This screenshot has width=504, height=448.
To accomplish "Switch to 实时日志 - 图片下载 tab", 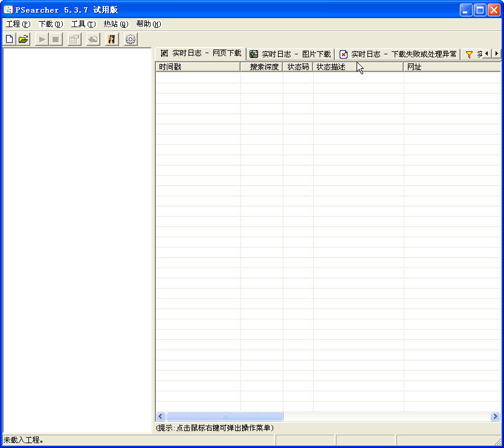I will pyautogui.click(x=290, y=54).
